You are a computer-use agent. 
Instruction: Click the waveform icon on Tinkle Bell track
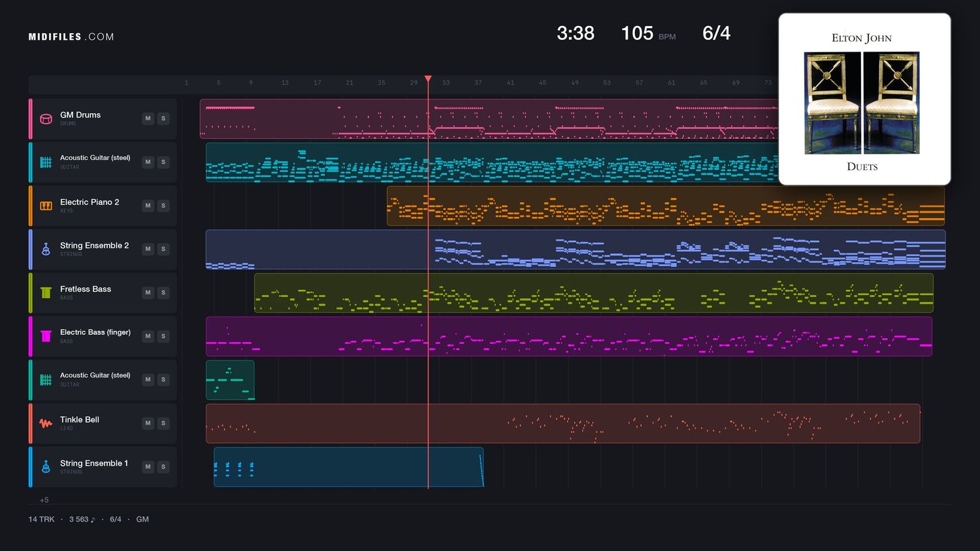click(x=46, y=423)
